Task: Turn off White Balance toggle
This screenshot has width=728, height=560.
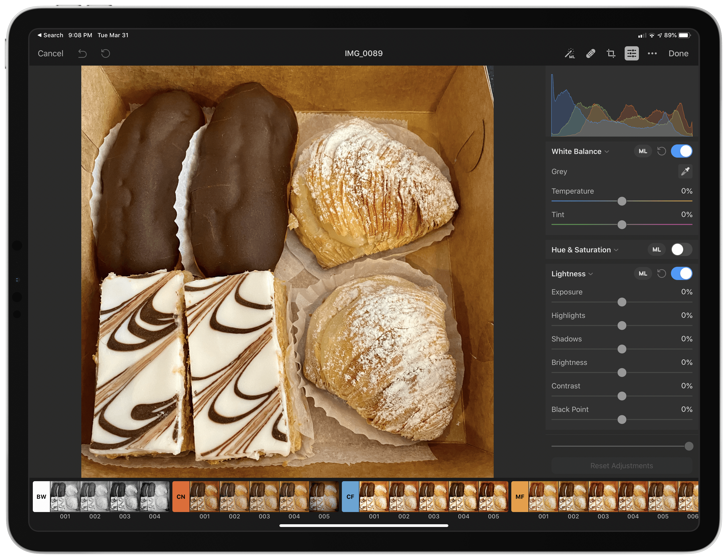Action: pyautogui.click(x=681, y=151)
